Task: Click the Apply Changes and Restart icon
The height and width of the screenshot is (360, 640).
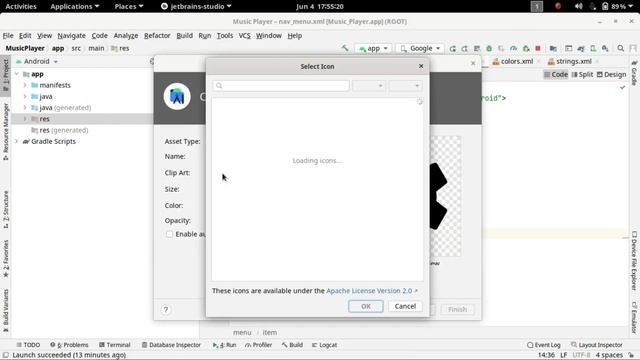Action: click(464, 49)
